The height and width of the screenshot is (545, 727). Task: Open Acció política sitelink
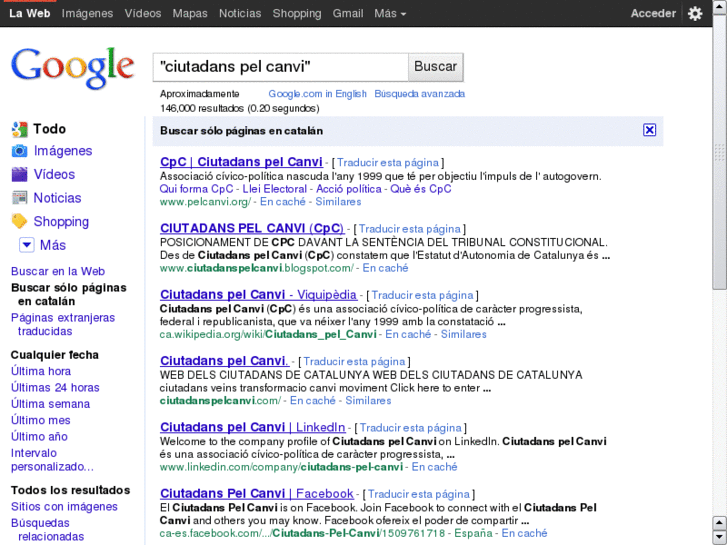pos(349,189)
